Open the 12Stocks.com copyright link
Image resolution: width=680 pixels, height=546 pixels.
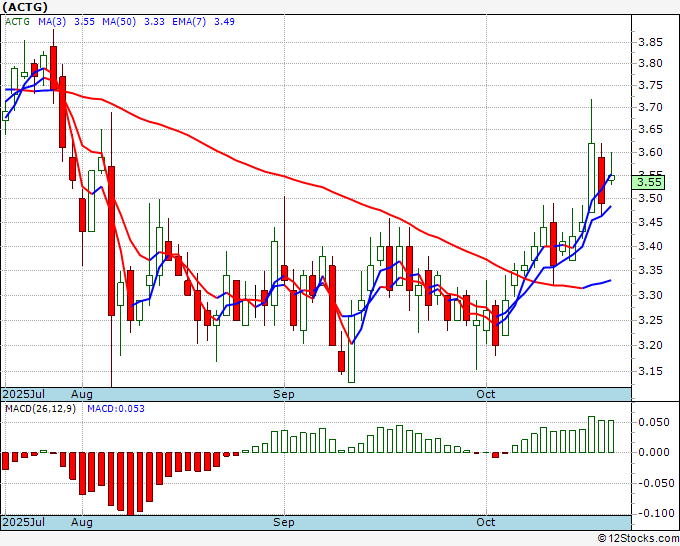[x=638, y=539]
